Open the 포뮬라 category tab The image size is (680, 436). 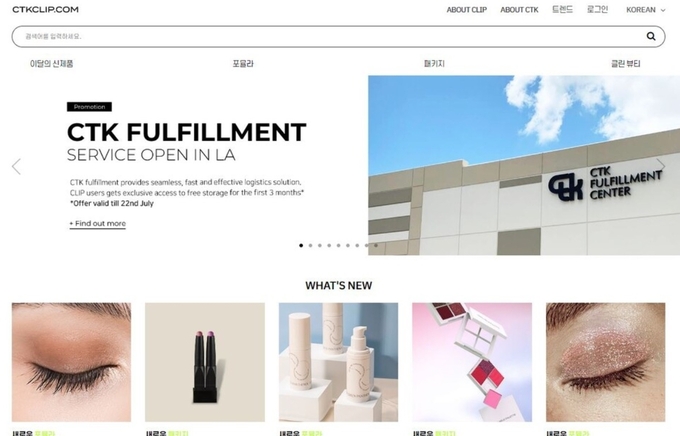[x=243, y=64]
